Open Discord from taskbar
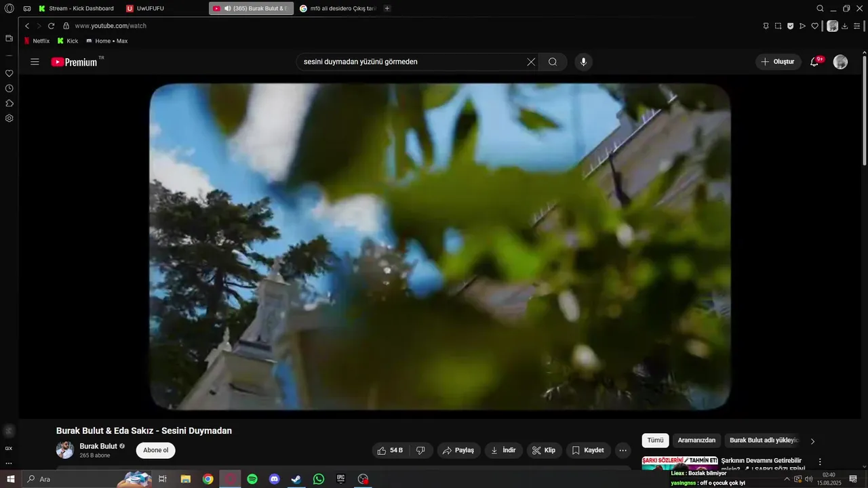The width and height of the screenshot is (868, 488). coord(275,479)
